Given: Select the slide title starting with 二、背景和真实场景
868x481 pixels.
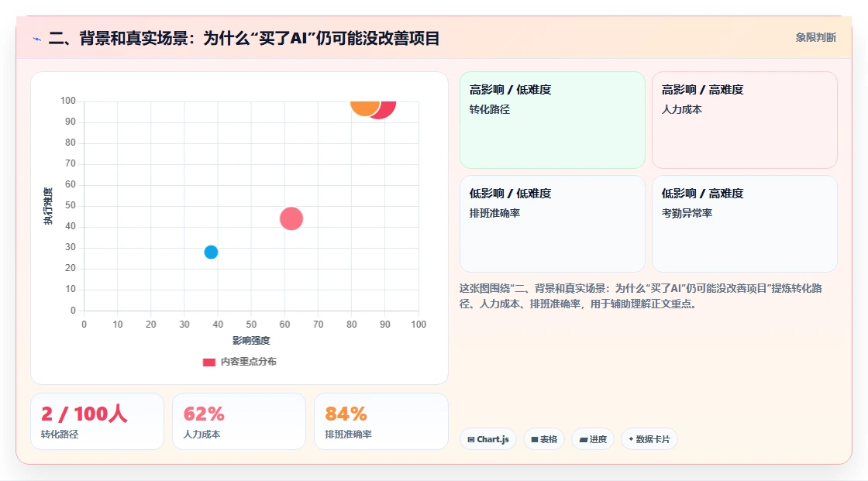Looking at the screenshot, I should pos(244,38).
